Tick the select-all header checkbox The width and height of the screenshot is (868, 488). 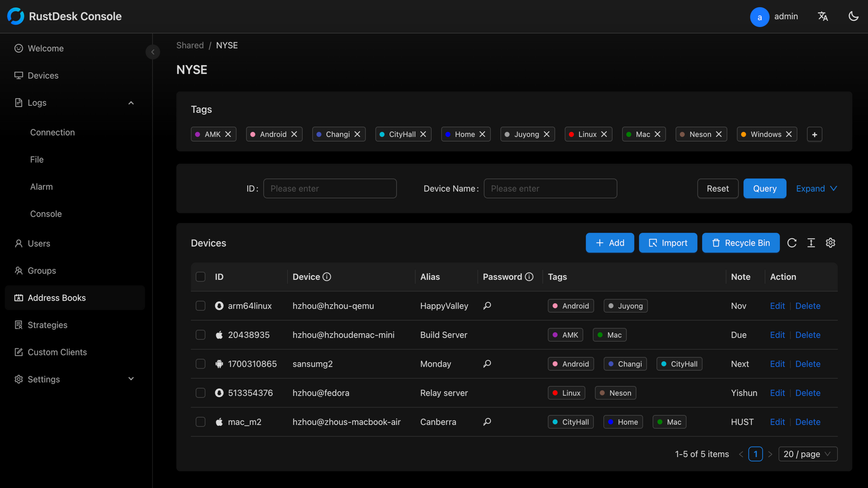201,277
